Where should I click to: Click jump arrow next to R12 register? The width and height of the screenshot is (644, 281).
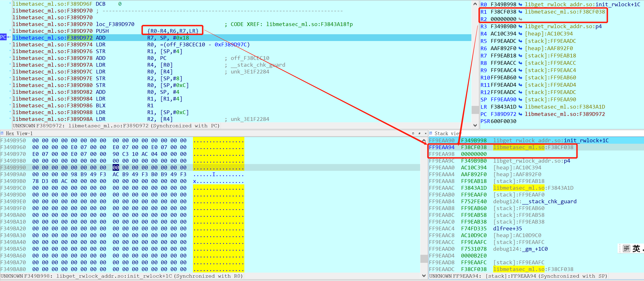point(520,92)
